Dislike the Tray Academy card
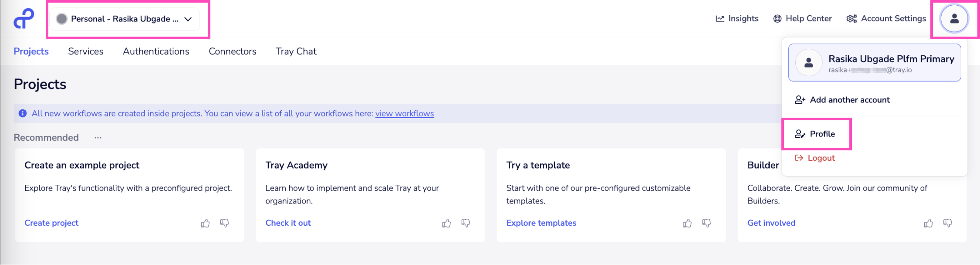Screen dimensions: 980x265 click(x=466, y=223)
